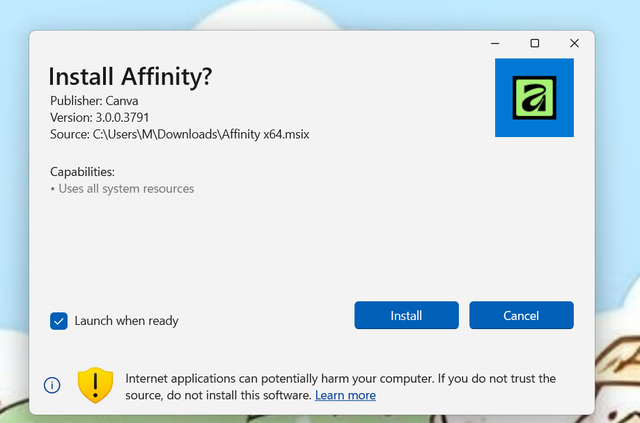Click the Source file path text

tap(180, 134)
